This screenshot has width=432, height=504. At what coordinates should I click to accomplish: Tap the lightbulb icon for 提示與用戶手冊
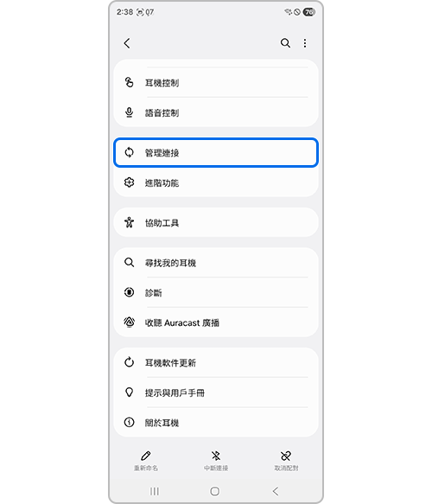(x=129, y=392)
